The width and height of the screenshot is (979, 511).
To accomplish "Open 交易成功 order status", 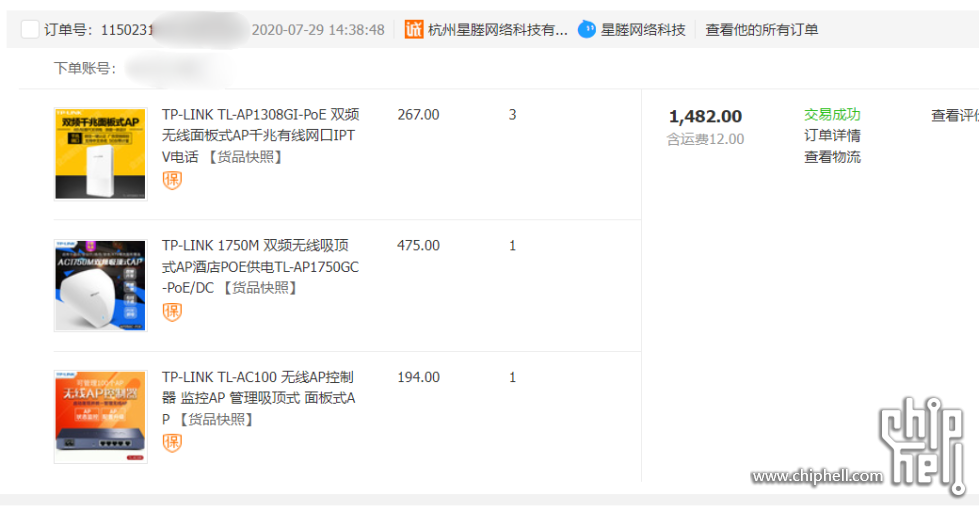I will click(x=832, y=114).
